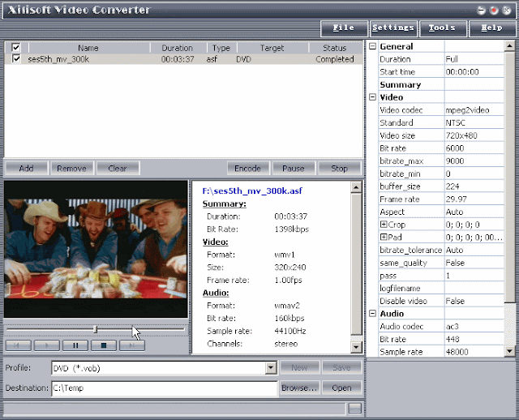Click the Open destination button

341,388
